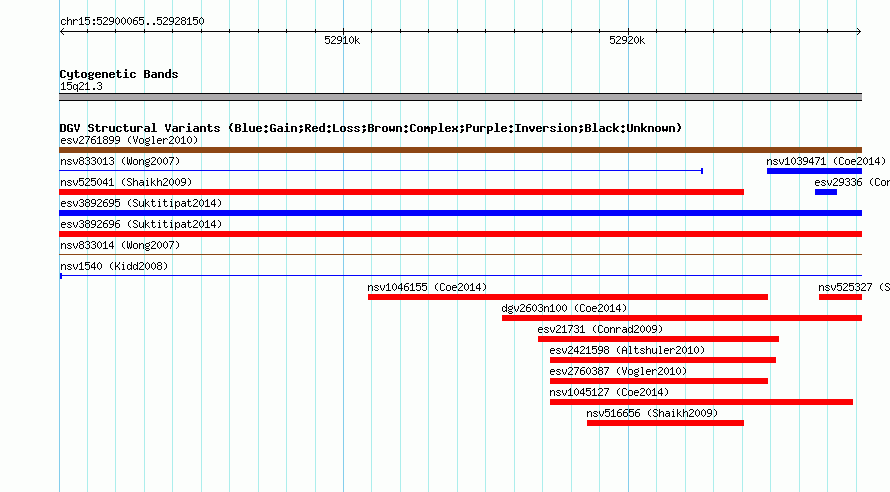Click the 15q21.3 band label

pos(81,86)
